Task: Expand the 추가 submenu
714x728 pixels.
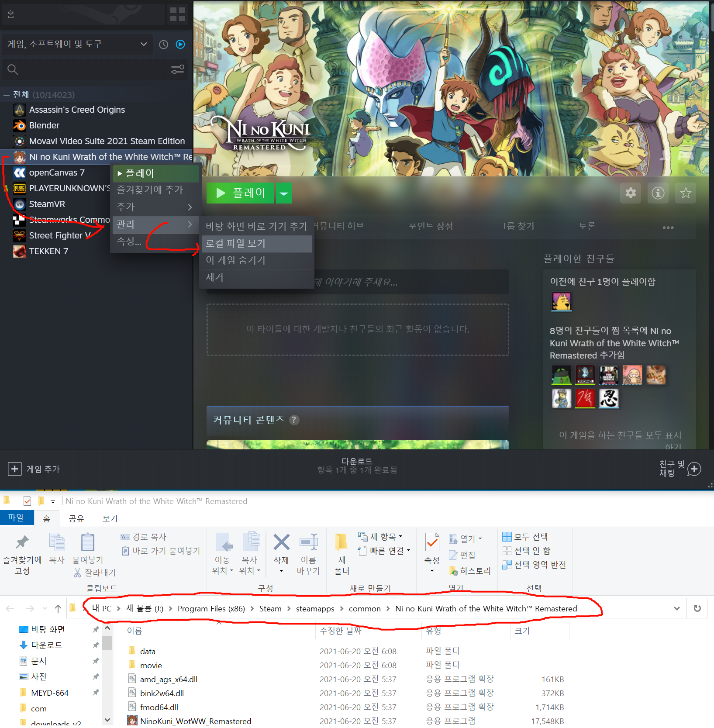Action: [x=156, y=207]
